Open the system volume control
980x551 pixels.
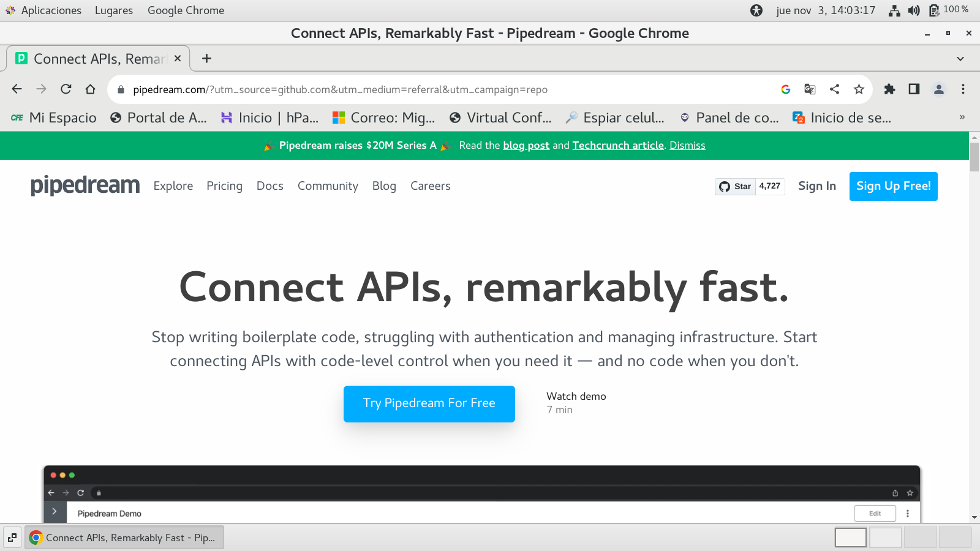[914, 10]
